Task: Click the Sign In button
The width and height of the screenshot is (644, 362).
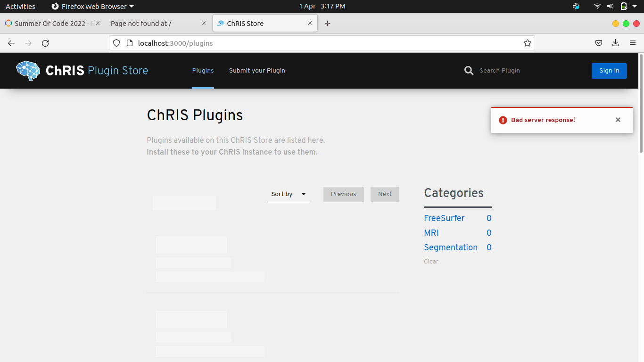Action: click(x=609, y=71)
